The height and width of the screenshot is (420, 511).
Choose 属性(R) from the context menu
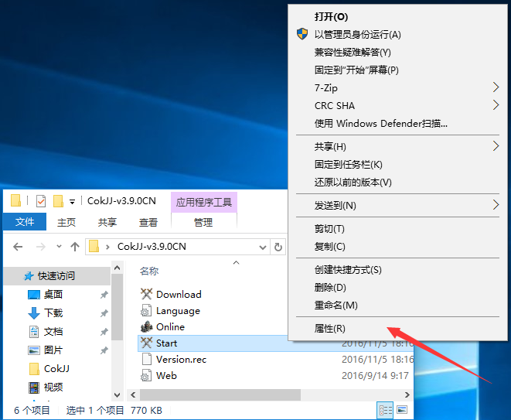330,328
